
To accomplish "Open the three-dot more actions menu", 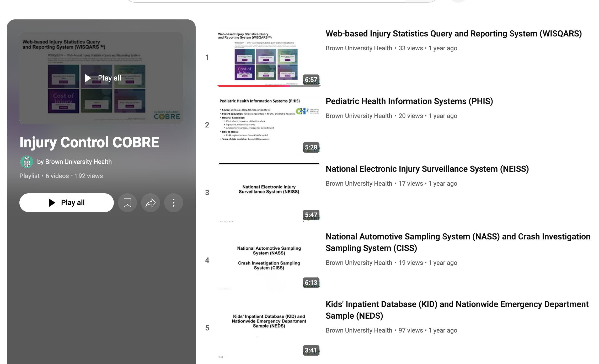I will tap(174, 203).
